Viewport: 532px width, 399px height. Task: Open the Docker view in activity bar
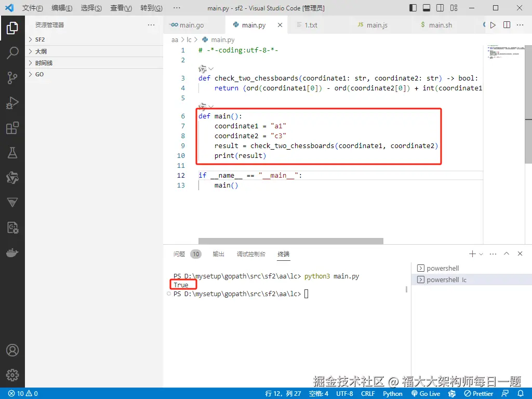[12, 253]
